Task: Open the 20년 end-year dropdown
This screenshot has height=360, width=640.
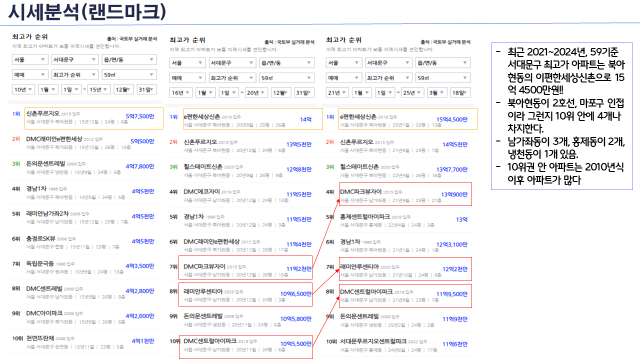Action: tap(256, 93)
